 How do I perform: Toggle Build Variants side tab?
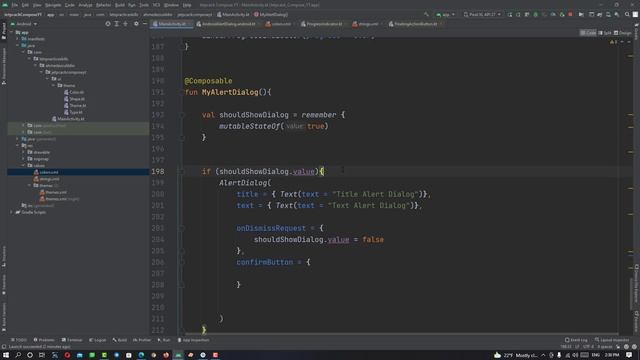[x=4, y=316]
